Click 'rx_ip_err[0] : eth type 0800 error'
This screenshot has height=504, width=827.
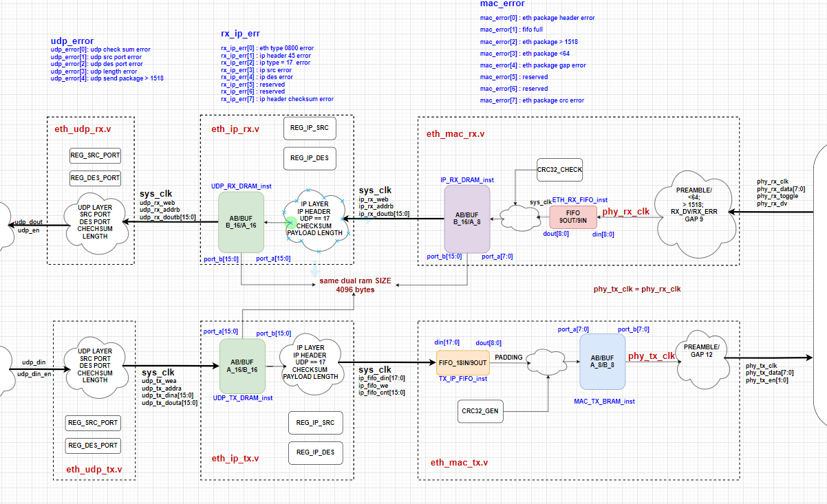pos(267,48)
